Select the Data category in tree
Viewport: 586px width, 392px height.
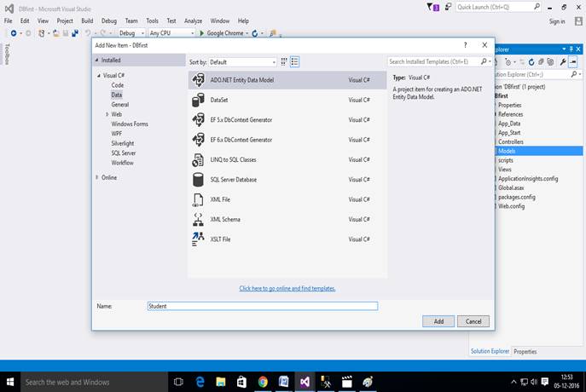point(117,95)
